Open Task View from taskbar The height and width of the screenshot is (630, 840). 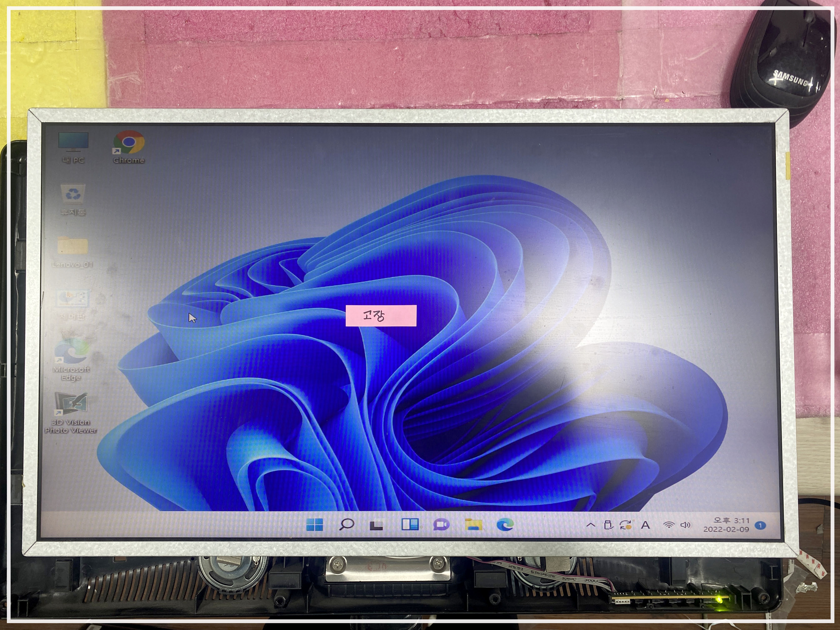pos(377,525)
